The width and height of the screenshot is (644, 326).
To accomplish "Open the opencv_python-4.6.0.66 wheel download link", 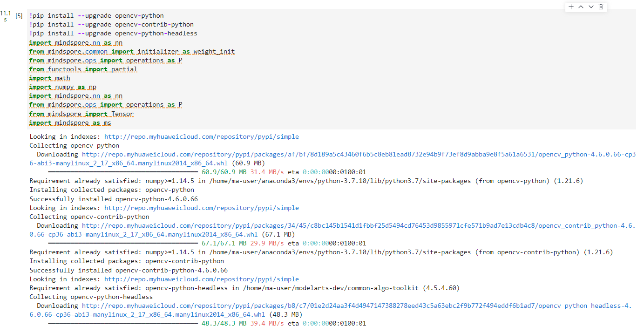I will tap(333, 159).
